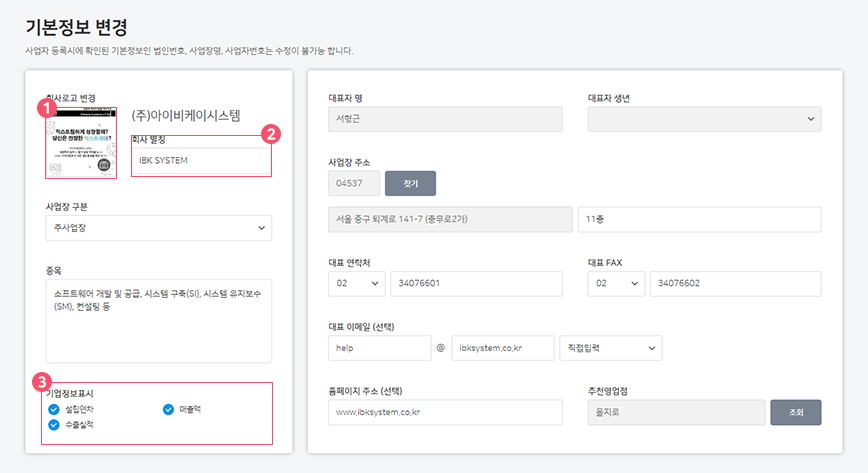Image resolution: width=868 pixels, height=473 pixels.
Task: Click the 대표자 명 field
Action: tap(445, 119)
